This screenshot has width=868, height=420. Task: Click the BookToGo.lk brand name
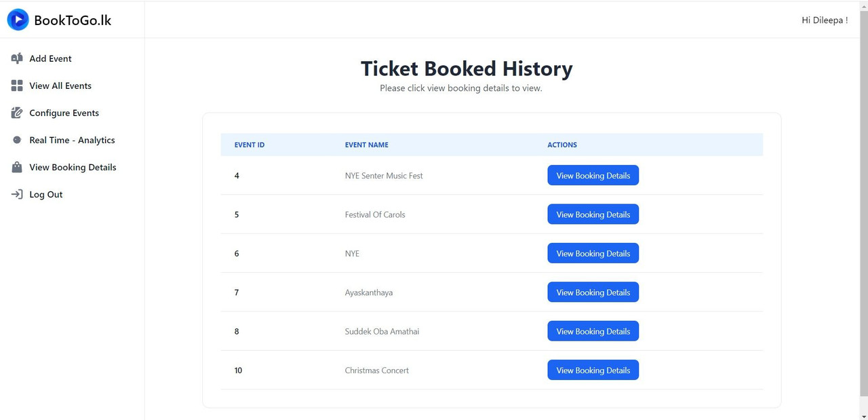point(73,20)
